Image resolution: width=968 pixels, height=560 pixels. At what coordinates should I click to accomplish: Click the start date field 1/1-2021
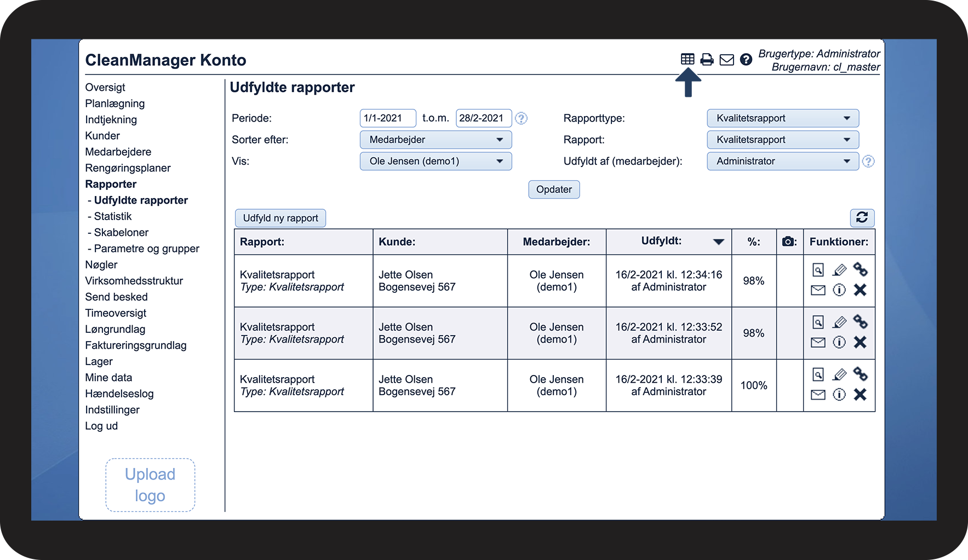coord(388,118)
